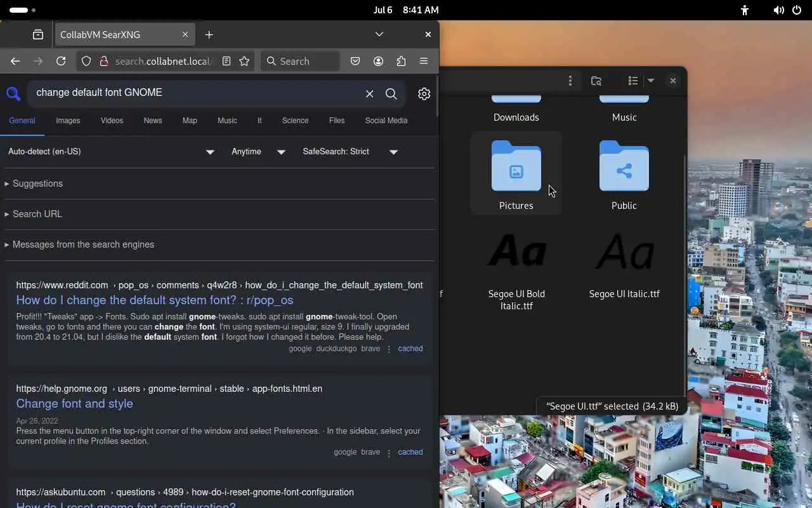The height and width of the screenshot is (508, 812).
Task: Bookmark this page with star icon
Action: 244,61
